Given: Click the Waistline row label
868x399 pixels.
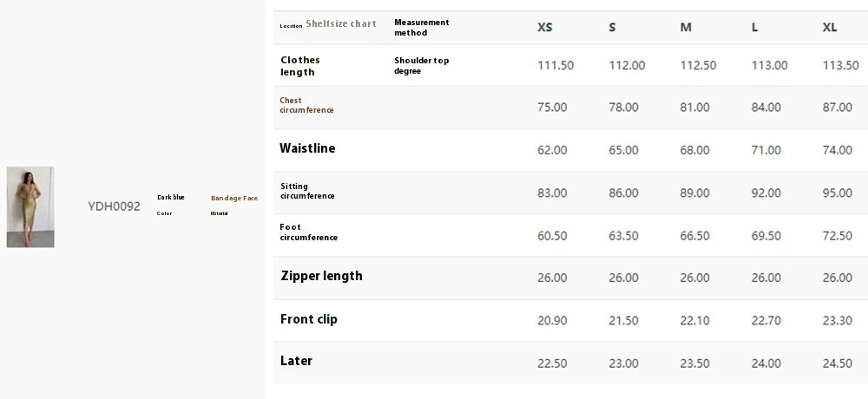Looking at the screenshot, I should pyautogui.click(x=307, y=148).
